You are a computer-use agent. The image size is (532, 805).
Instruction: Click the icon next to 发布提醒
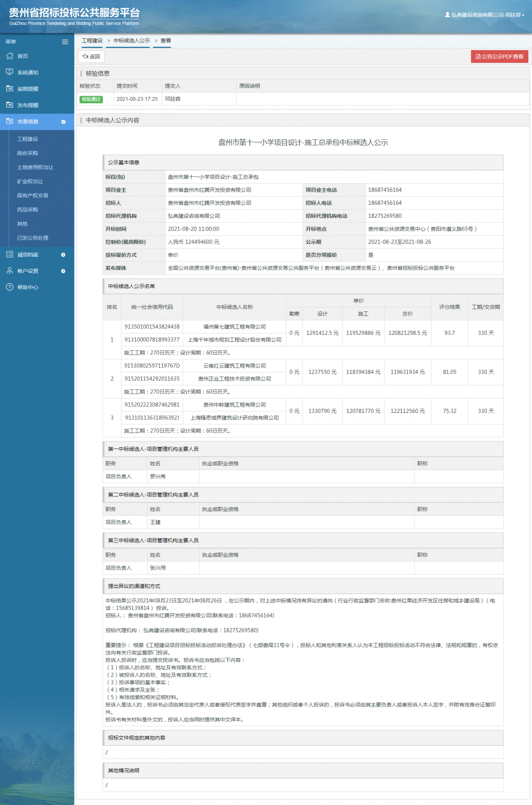pyautogui.click(x=10, y=105)
